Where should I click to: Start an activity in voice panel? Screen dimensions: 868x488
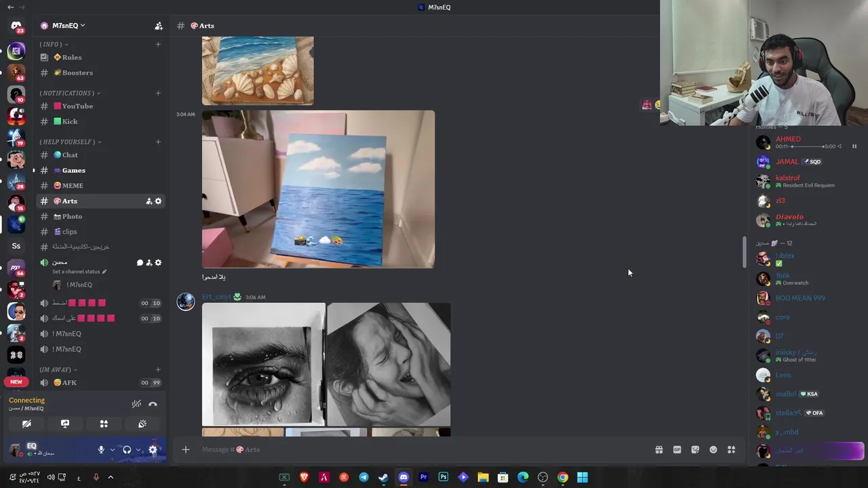[x=104, y=424]
